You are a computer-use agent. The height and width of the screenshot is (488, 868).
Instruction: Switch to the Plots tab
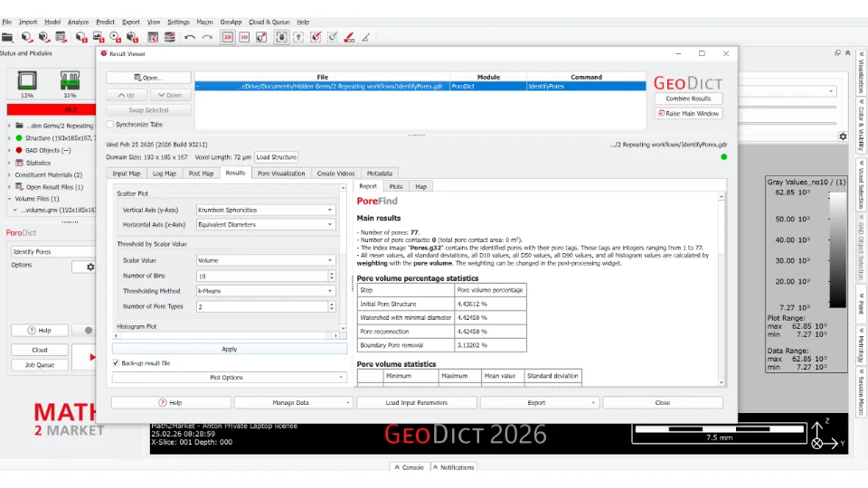(396, 186)
